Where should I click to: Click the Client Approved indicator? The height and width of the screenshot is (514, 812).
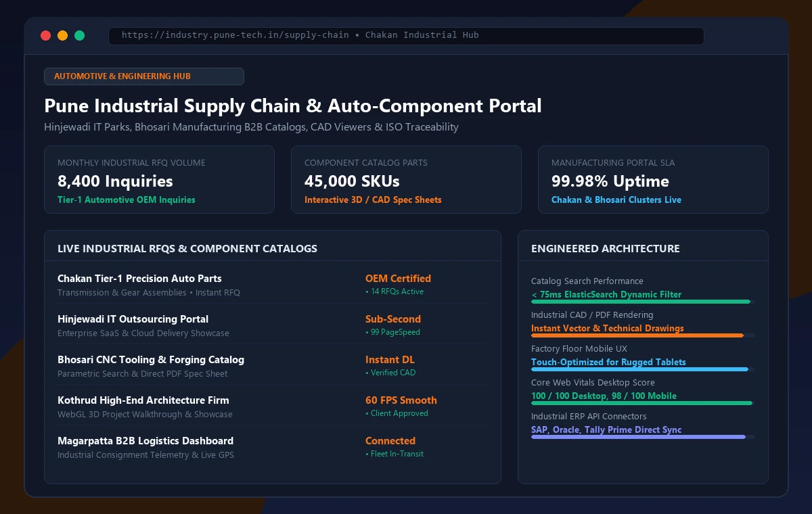(397, 413)
